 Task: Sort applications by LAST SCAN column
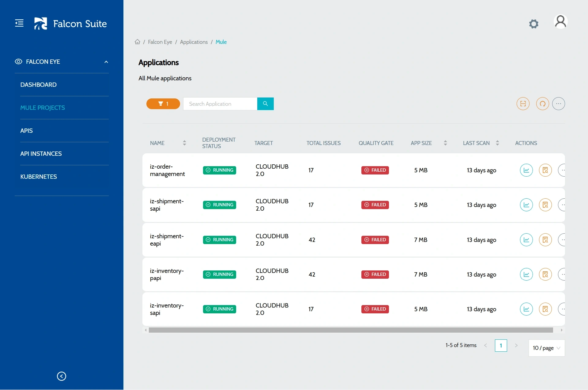pos(497,143)
